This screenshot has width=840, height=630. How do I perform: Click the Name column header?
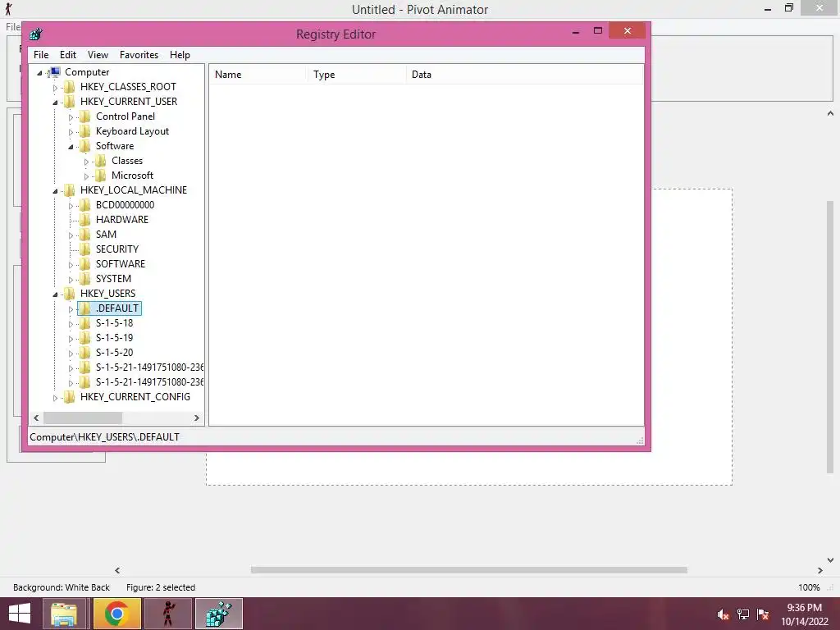[x=258, y=75]
